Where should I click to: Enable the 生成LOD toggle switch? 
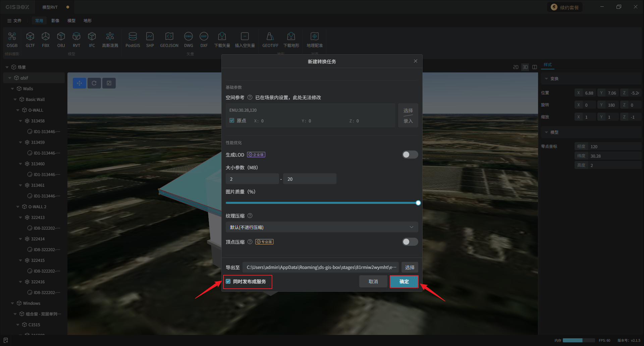coord(410,155)
